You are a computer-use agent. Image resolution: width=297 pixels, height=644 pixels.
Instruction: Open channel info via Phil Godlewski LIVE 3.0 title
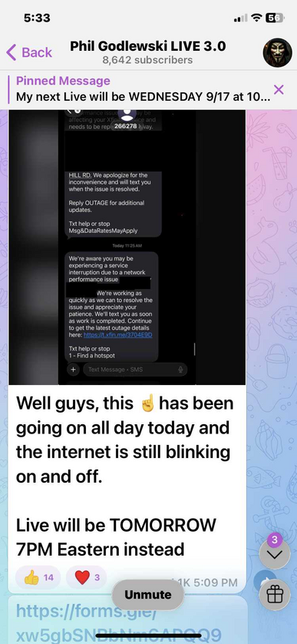point(147,46)
